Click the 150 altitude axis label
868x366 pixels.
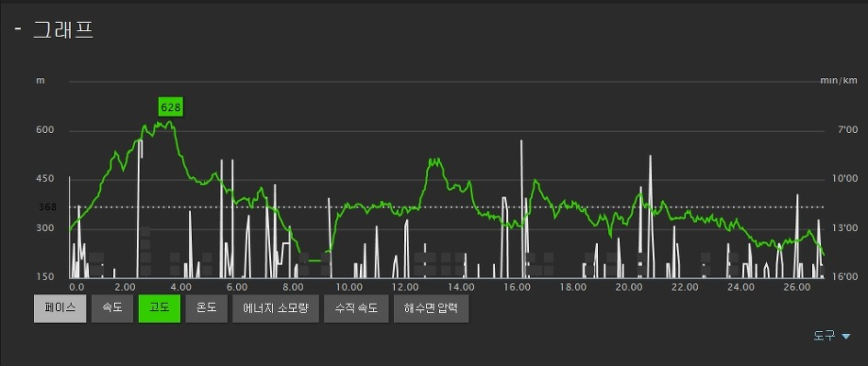click(x=45, y=276)
